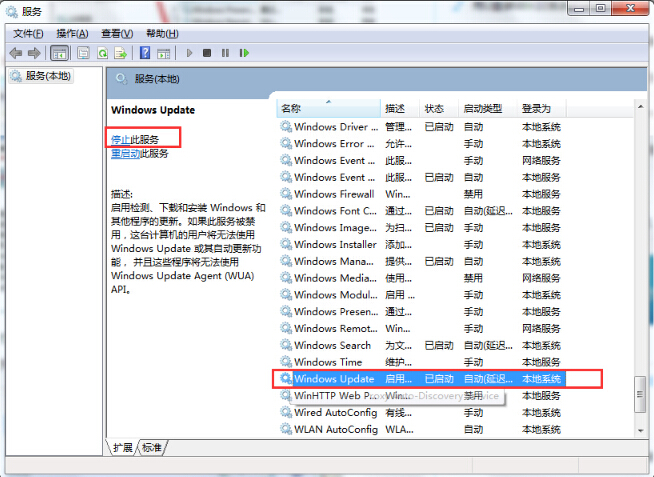The width and height of the screenshot is (654, 477).
Task: Sort by the 启动类型 column header
Action: click(481, 108)
